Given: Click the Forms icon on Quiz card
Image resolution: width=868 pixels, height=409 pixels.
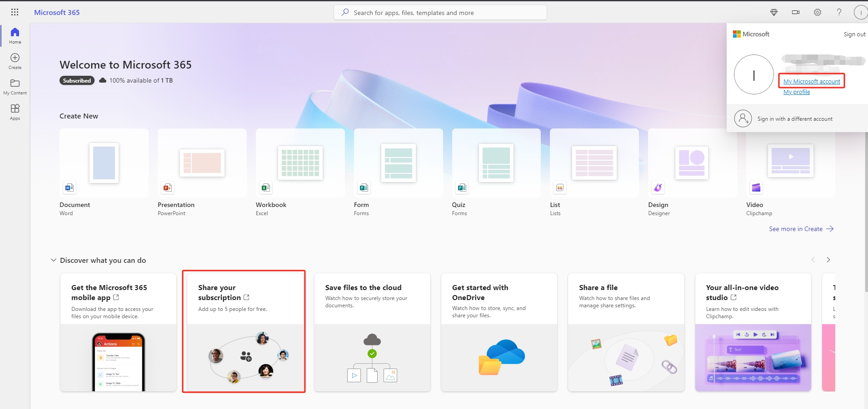Looking at the screenshot, I should click(462, 187).
